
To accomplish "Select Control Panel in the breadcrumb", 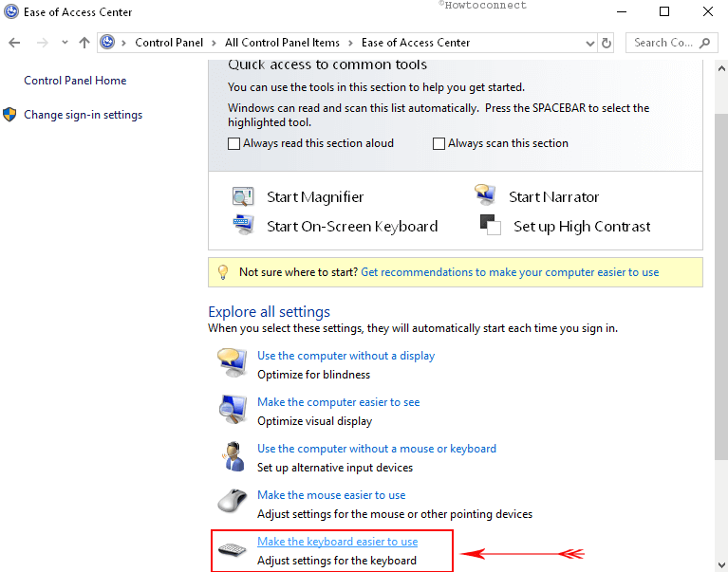I will coord(169,43).
